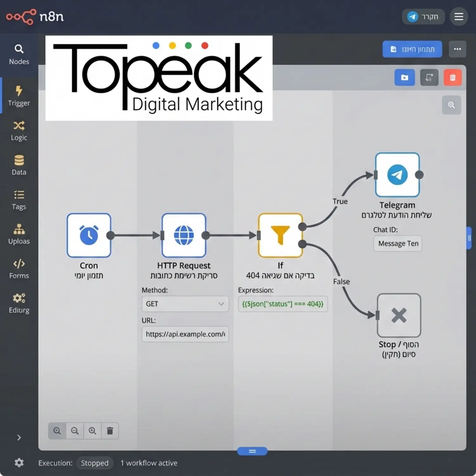This screenshot has height=476, width=476.
Task: Click the blue panel handle at canvas bottom
Action: tap(252, 451)
